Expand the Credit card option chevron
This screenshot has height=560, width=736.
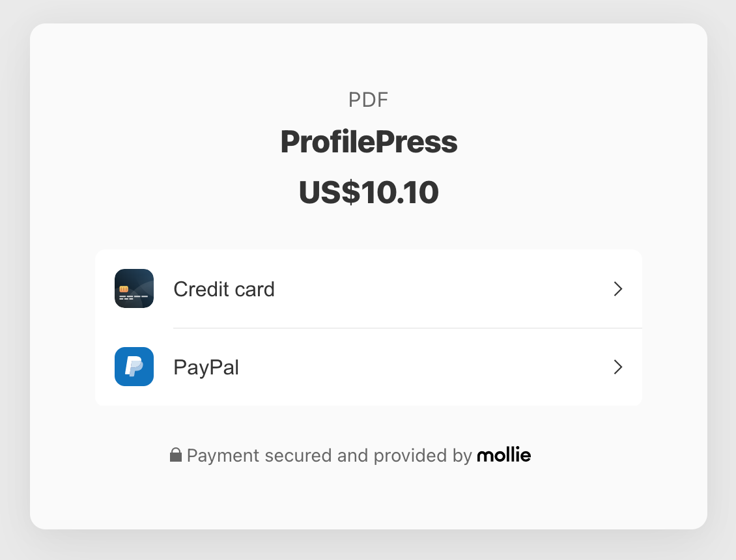(x=618, y=289)
